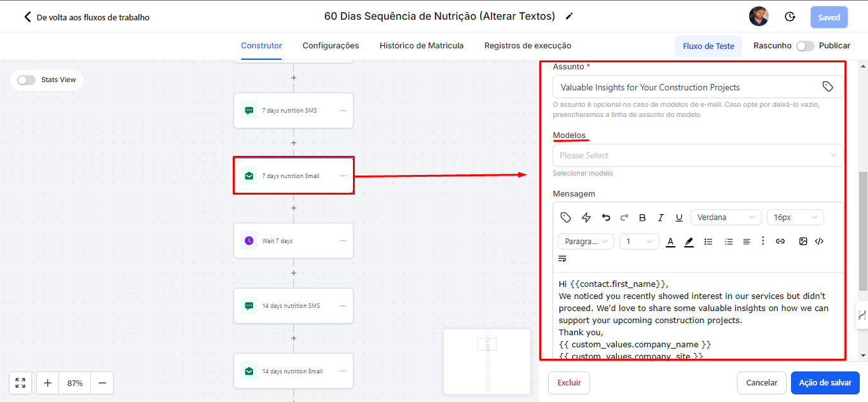Open source code view icon
The width and height of the screenshot is (868, 402).
click(x=820, y=242)
